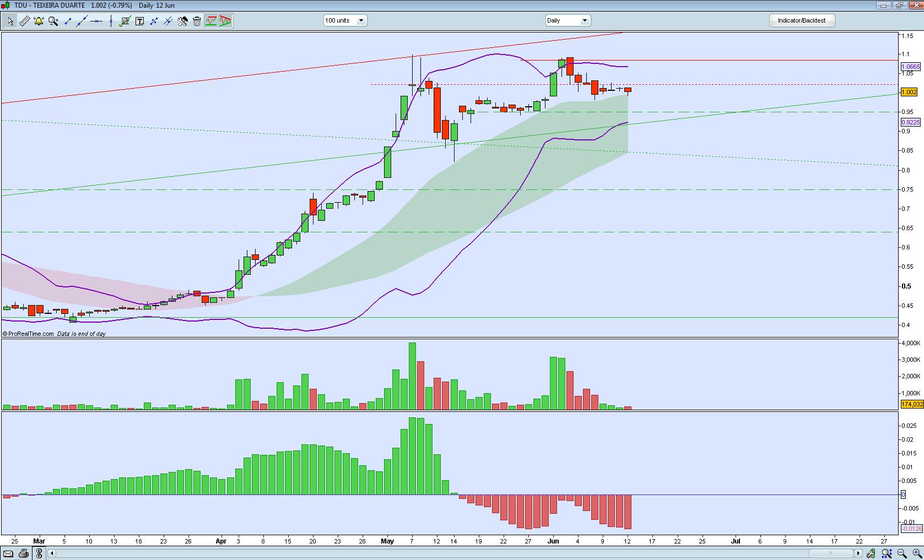Image resolution: width=924 pixels, height=560 pixels.
Task: Select the vertical line tool
Action: click(110, 21)
